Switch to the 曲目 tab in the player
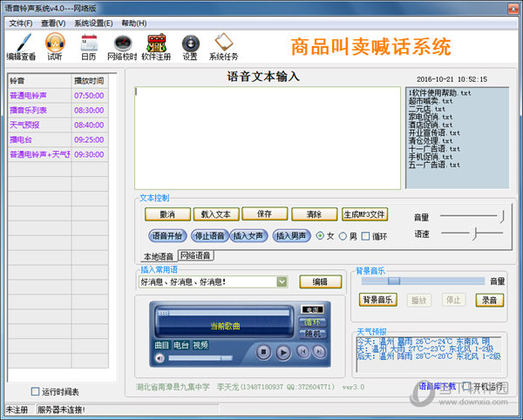This screenshot has height=420, width=523. point(162,345)
